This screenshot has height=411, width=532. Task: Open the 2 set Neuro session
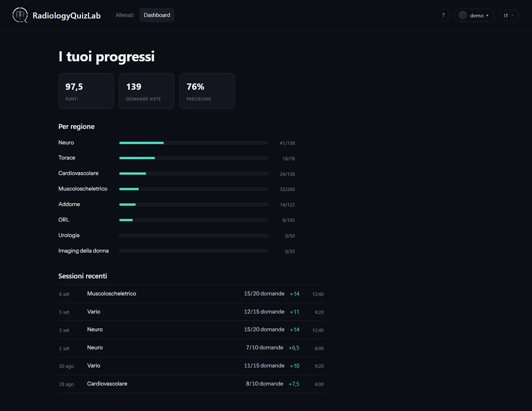(x=191, y=348)
